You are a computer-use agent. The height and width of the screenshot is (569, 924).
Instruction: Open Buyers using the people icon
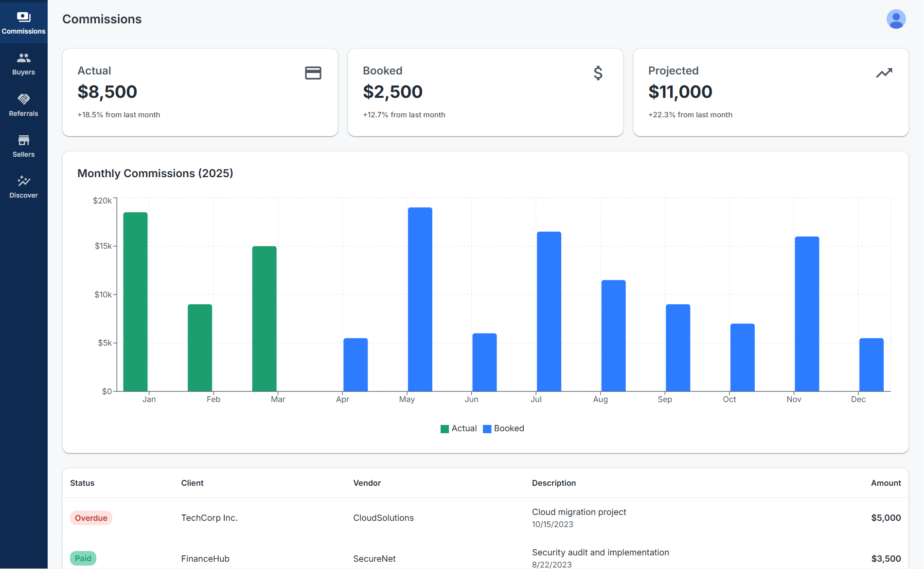pos(23,58)
